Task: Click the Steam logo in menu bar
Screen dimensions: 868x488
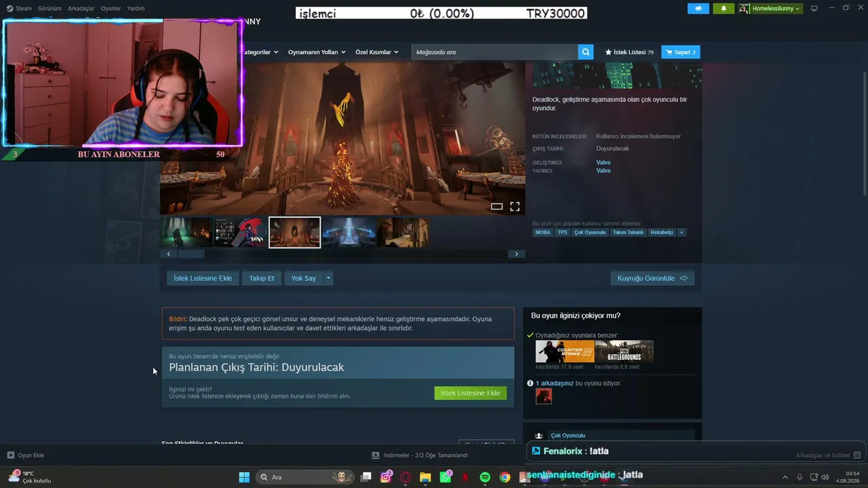Action: 9,9
